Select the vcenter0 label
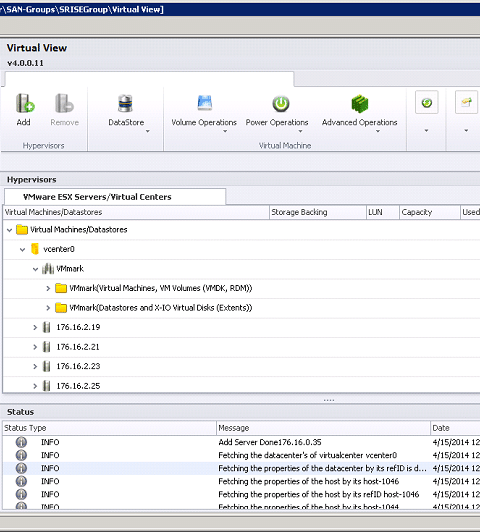Image resolution: width=480 pixels, height=532 pixels. coord(59,249)
